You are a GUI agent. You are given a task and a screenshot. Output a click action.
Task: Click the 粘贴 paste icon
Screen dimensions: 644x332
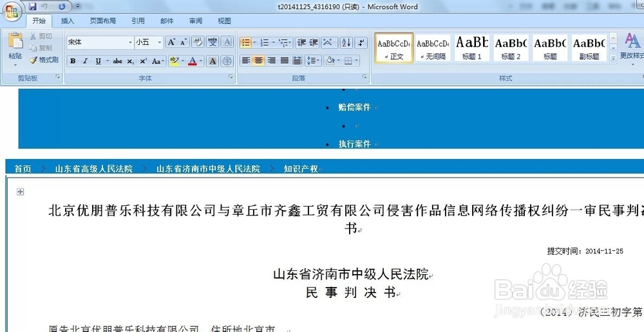pyautogui.click(x=15, y=41)
